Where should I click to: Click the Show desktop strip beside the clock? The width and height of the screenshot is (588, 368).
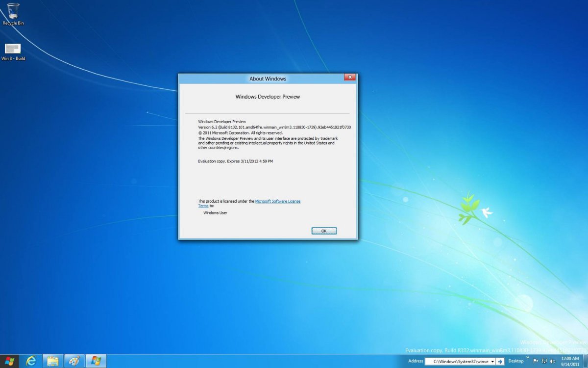585,361
